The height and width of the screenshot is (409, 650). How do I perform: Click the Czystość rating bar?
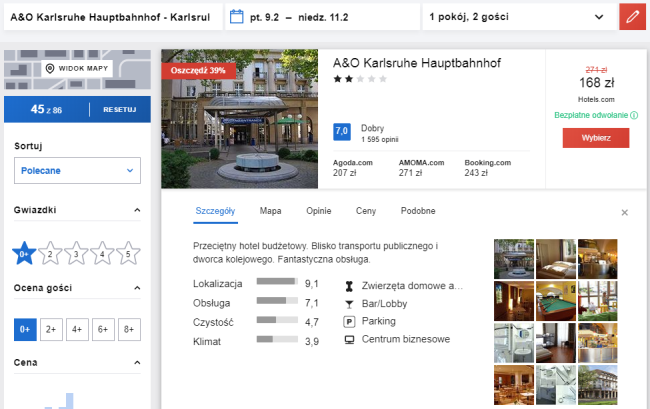(277, 320)
